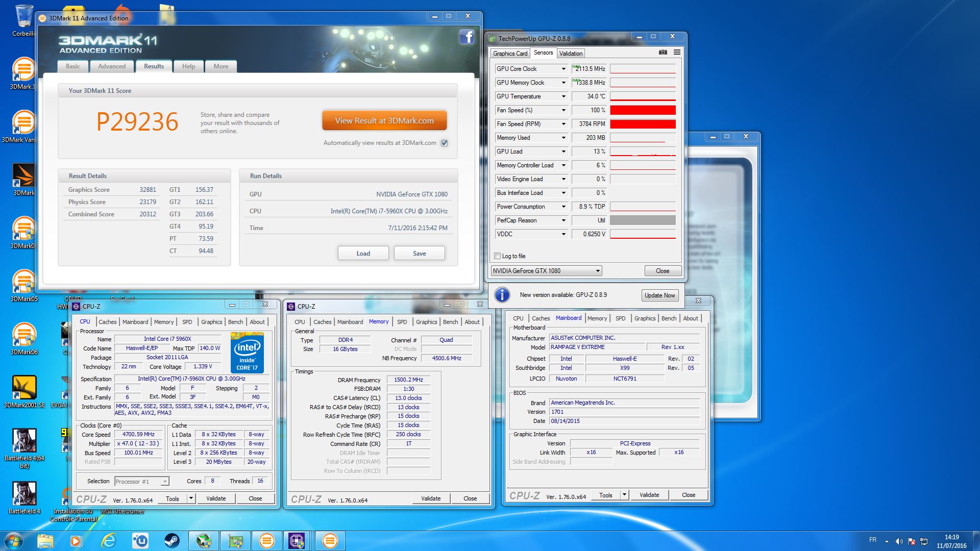This screenshot has width=980, height=551.
Task: Open the Battlefield 4 (64 bit) shortcut
Action: [x=24, y=448]
